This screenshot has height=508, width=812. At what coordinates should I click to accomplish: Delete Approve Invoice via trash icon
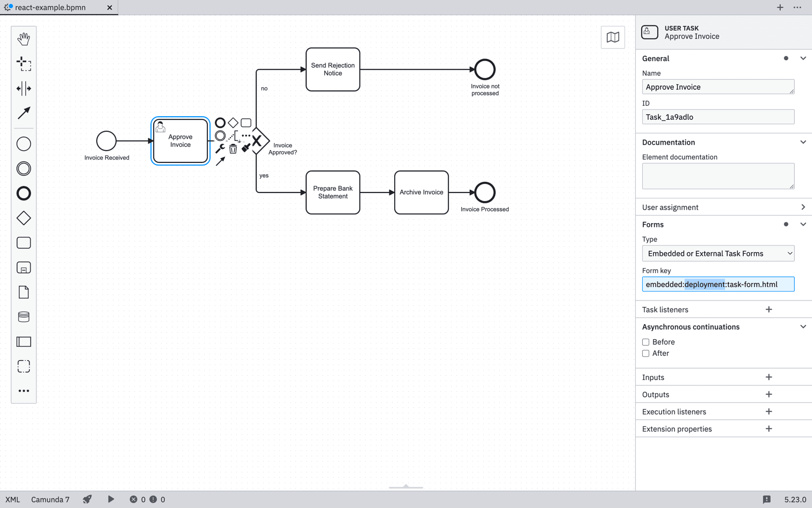click(x=233, y=149)
